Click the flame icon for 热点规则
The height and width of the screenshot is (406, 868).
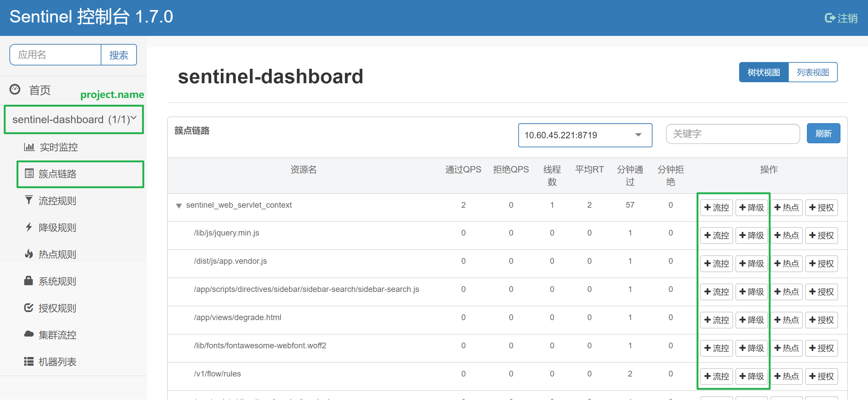tap(29, 254)
